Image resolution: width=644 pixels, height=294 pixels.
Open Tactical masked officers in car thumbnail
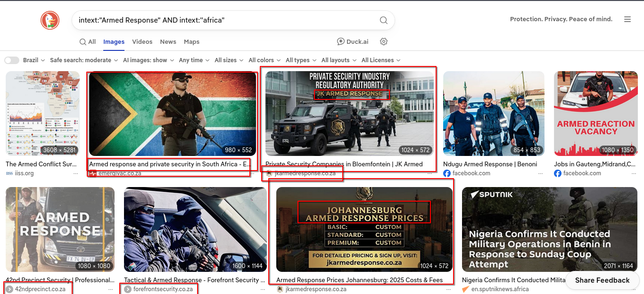(x=195, y=229)
